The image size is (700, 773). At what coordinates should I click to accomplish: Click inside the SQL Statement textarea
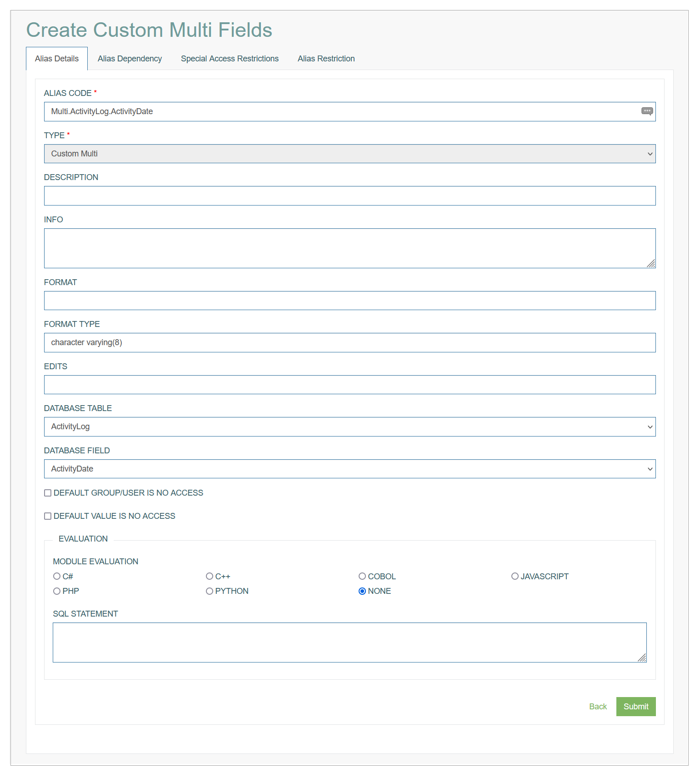(350, 642)
